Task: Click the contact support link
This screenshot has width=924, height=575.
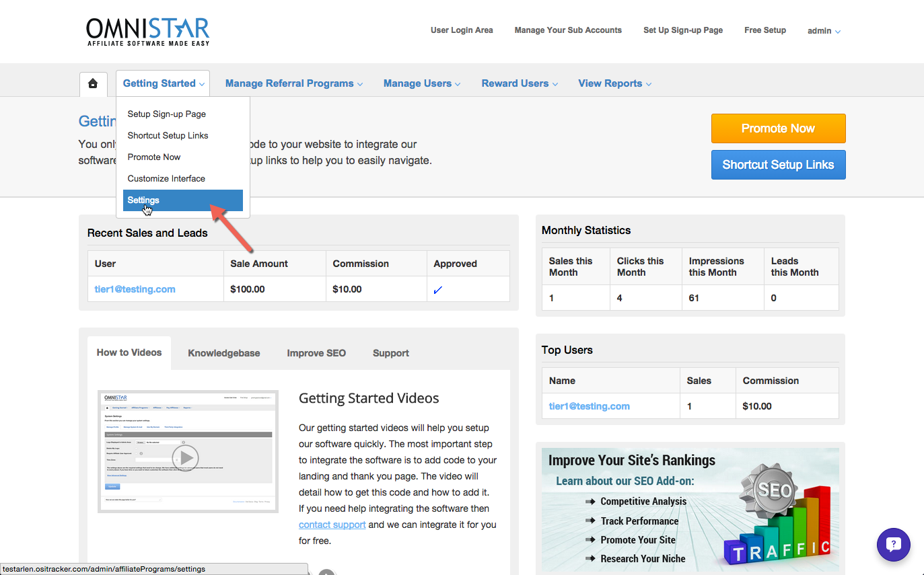Action: coord(332,525)
